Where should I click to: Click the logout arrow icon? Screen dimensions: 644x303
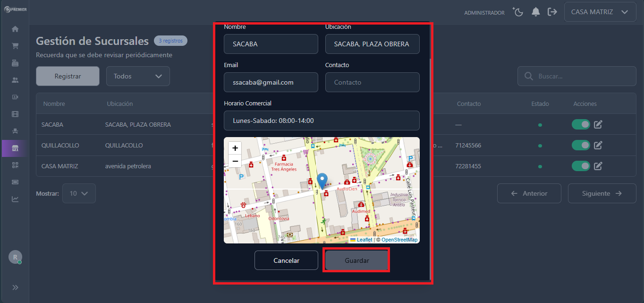(x=552, y=12)
